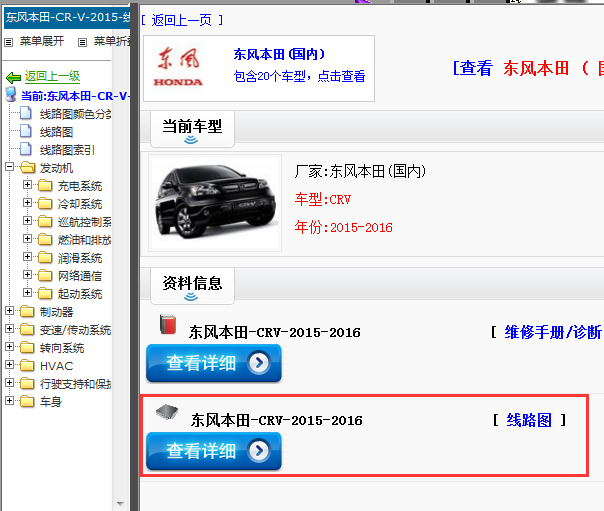Expand the 起动系统 node
This screenshot has height=511, width=604.
(27, 293)
